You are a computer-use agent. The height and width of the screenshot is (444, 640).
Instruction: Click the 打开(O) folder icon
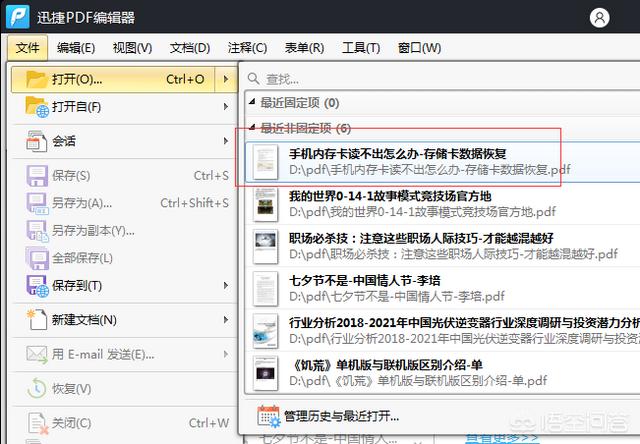pos(36,79)
